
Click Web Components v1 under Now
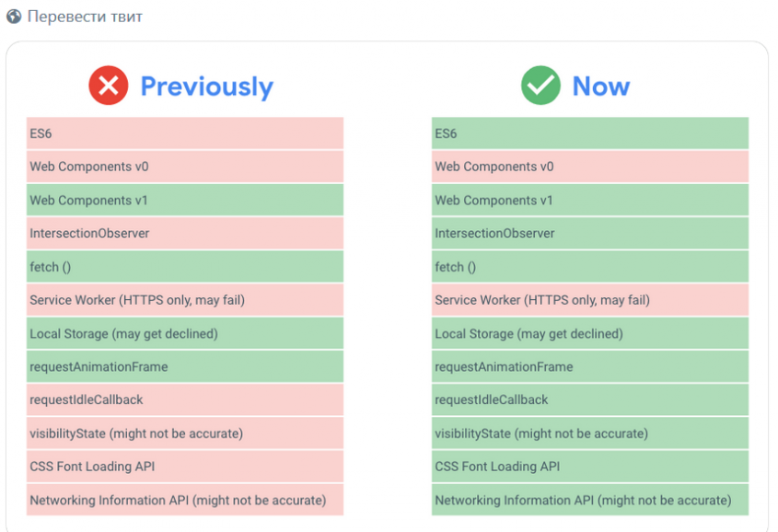(589, 200)
